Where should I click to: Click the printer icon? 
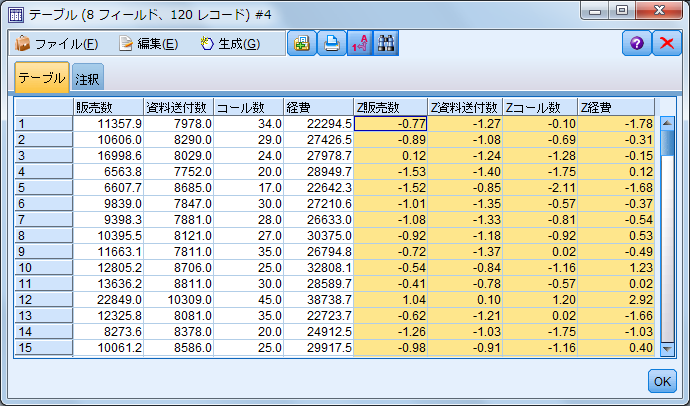[x=331, y=43]
